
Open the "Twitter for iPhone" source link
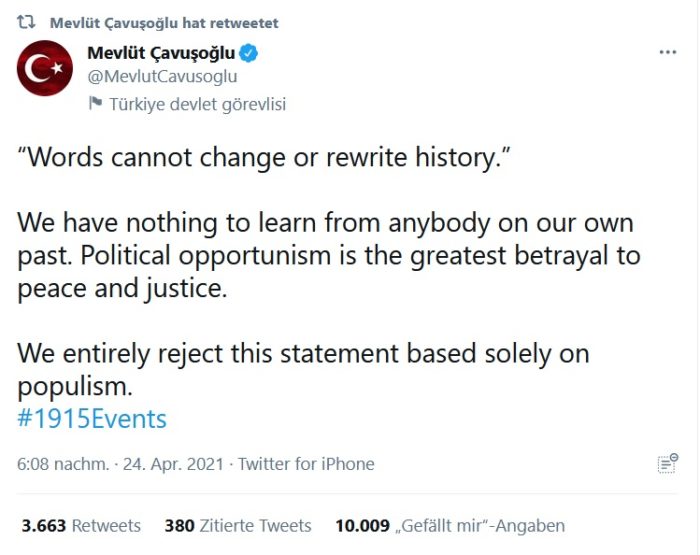tap(305, 464)
